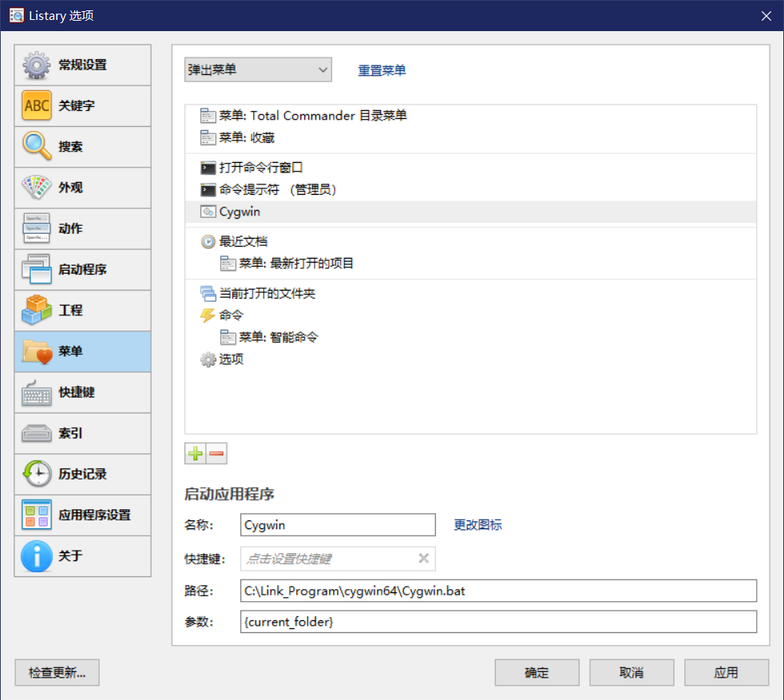The width and height of the screenshot is (784, 700).
Task: Open the 常规设置 gear icon in sidebar
Action: pos(34,65)
